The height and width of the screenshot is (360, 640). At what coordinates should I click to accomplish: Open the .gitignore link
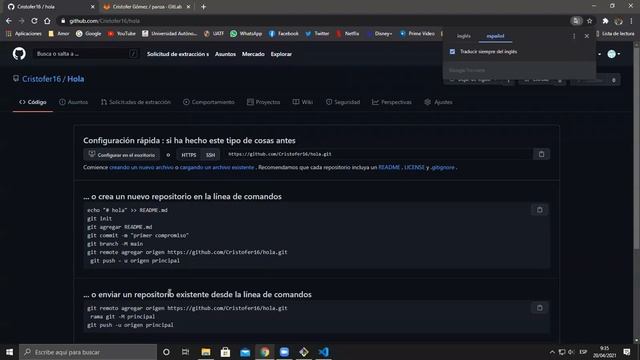[442, 167]
